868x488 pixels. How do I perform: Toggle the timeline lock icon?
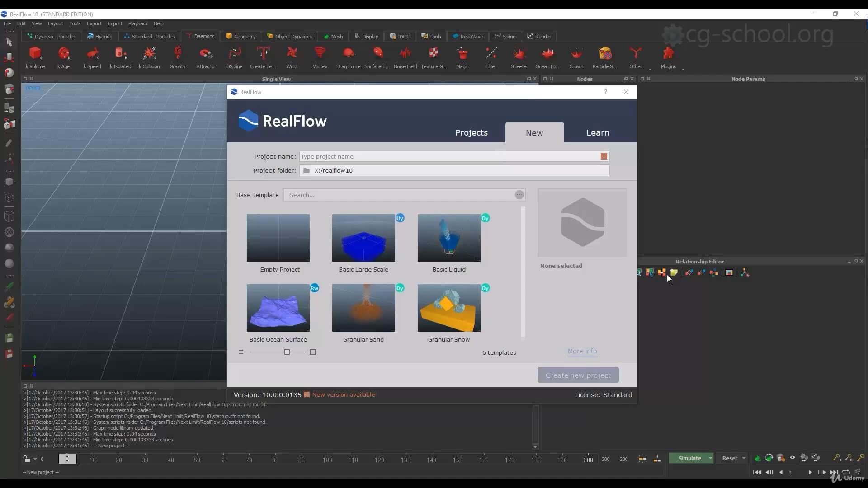[x=27, y=459]
